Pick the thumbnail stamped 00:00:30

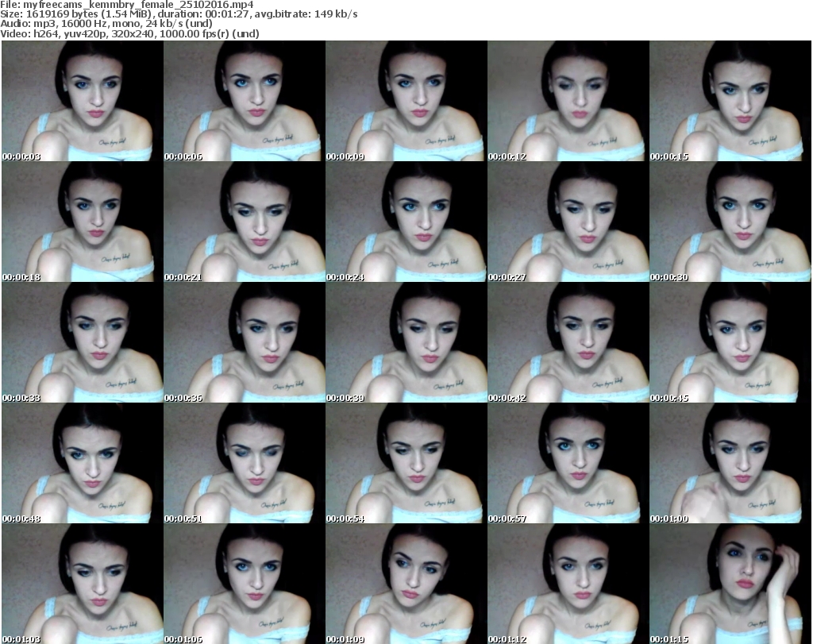coord(730,222)
